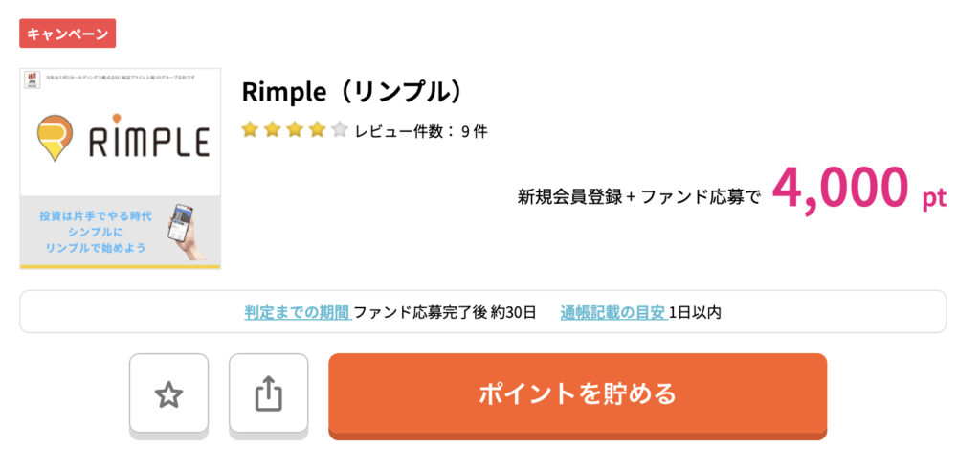
Task: Click the Rimple banner thumbnail image
Action: [x=121, y=168]
